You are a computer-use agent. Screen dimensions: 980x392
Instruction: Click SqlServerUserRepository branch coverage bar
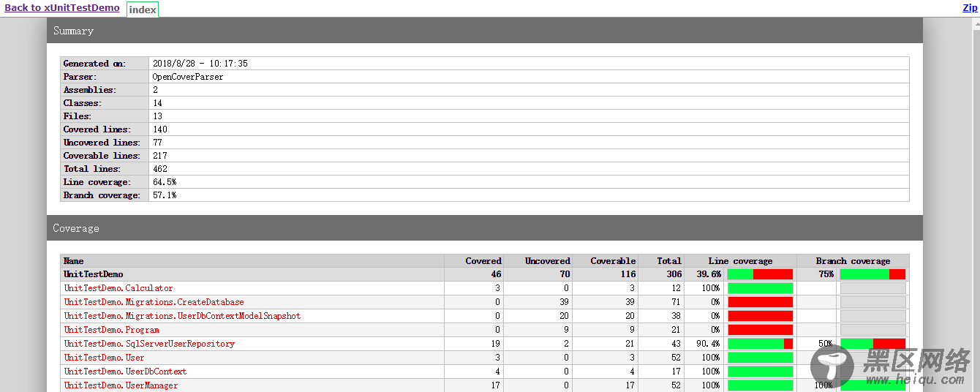pyautogui.click(x=872, y=344)
